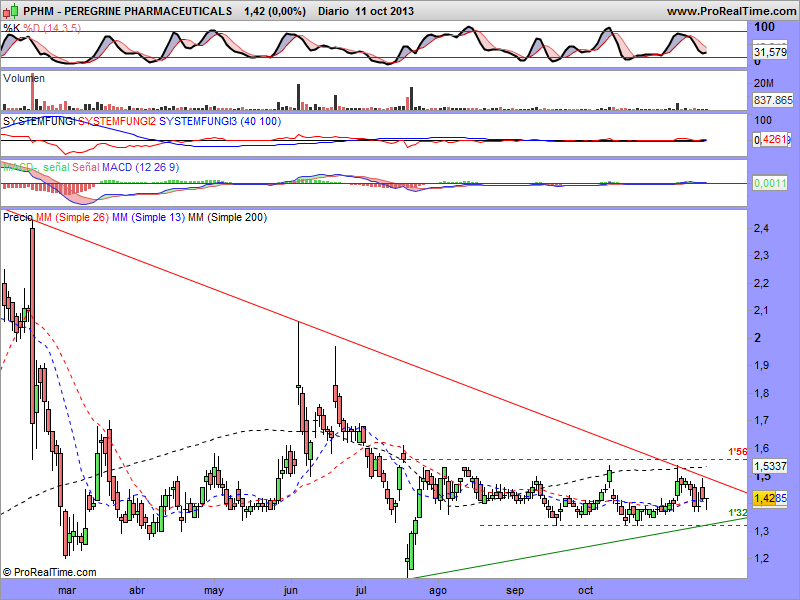Click the 1,8 price axis label
800x600 pixels.
pos(762,393)
